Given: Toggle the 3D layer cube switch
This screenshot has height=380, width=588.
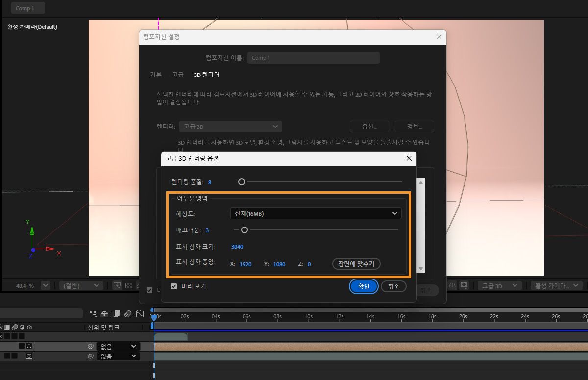Looking at the screenshot, I should click(x=29, y=355).
